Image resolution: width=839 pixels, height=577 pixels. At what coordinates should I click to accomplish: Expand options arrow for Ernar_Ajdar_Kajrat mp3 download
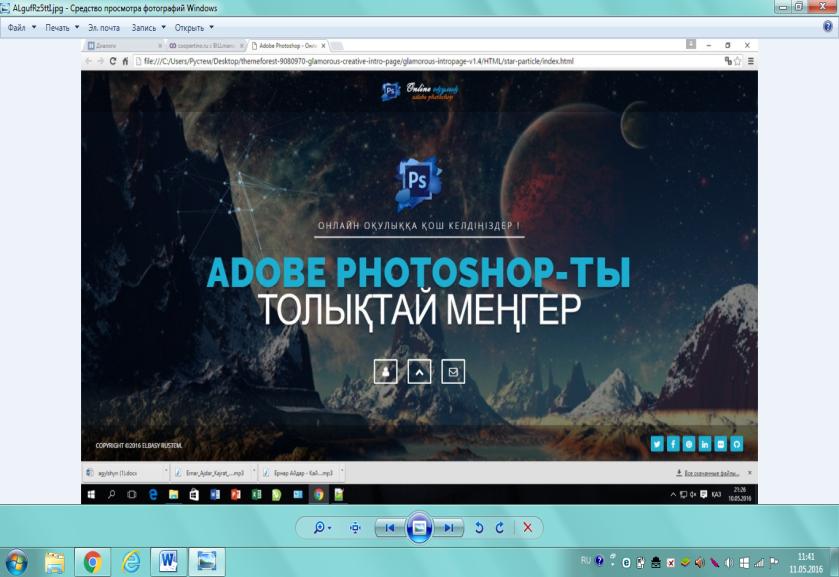click(254, 472)
